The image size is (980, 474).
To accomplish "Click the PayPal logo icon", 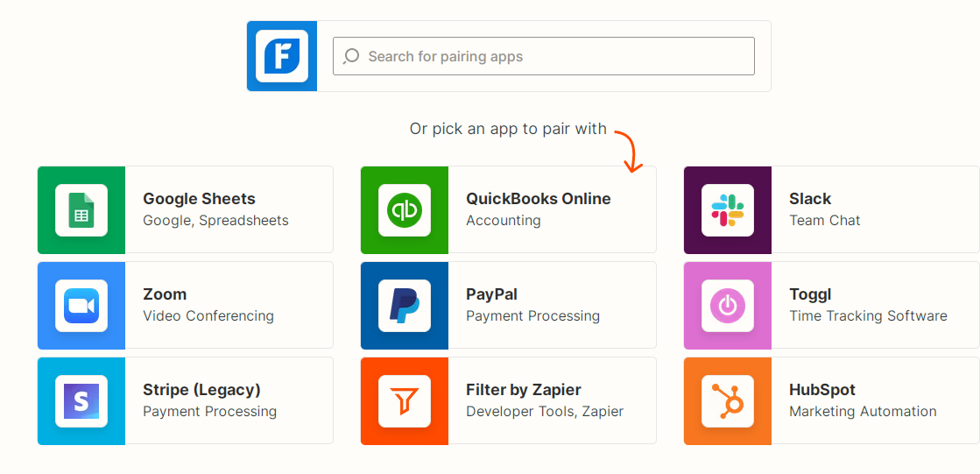I will click(x=405, y=306).
